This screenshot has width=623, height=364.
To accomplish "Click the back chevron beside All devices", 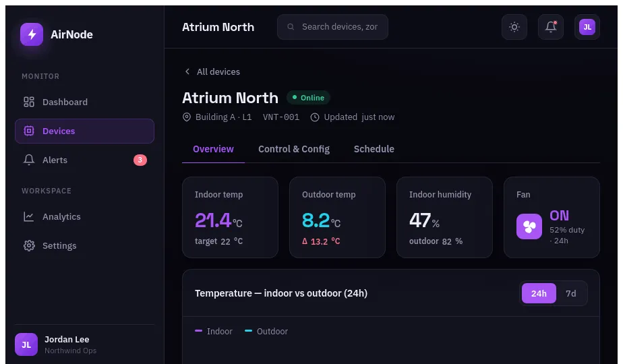I will 187,71.
